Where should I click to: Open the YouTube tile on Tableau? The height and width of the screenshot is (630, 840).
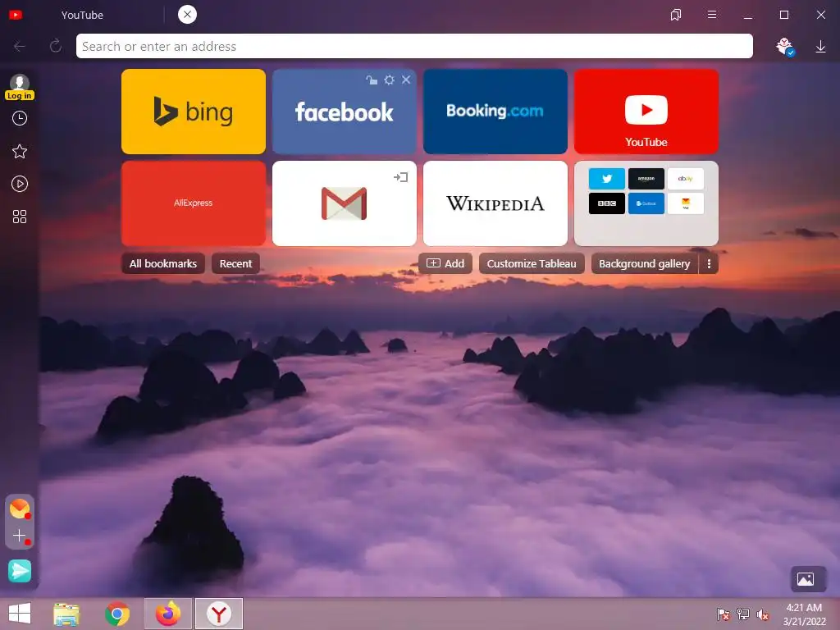pos(646,112)
